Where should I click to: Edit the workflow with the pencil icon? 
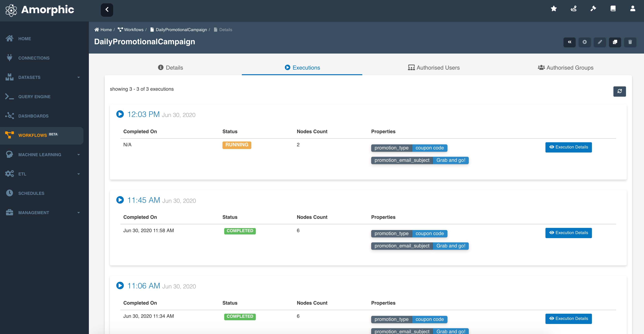(x=600, y=42)
